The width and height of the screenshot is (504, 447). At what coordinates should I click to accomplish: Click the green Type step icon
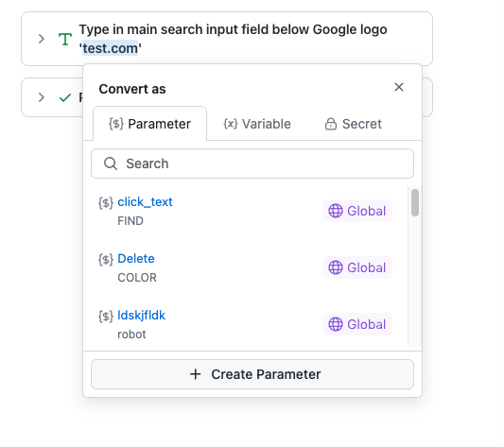click(65, 39)
